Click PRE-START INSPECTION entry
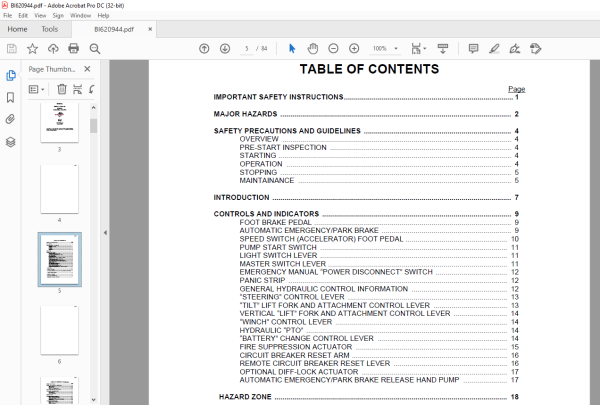The height and width of the screenshot is (405, 600). (x=283, y=147)
